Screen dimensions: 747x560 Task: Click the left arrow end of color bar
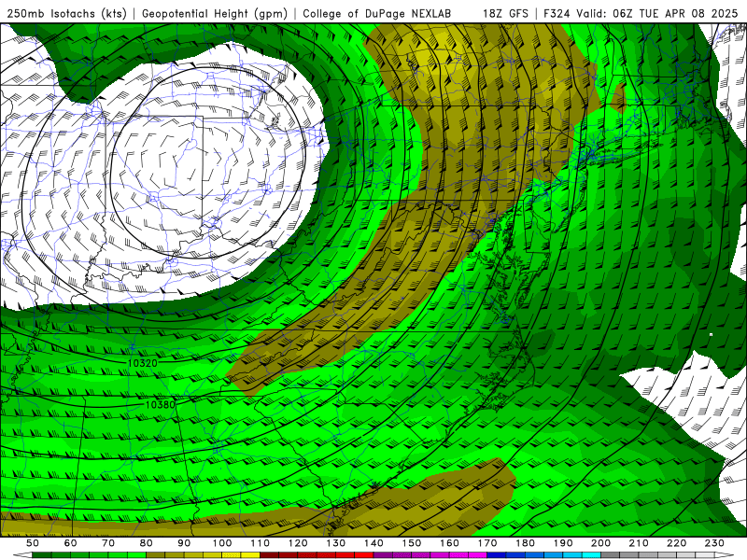click(22, 555)
